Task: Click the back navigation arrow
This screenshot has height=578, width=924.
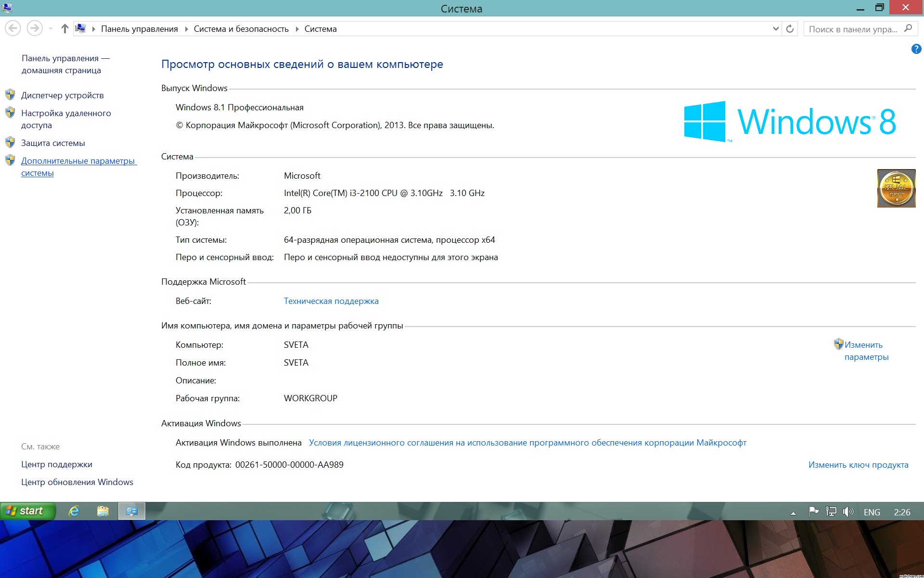Action: 13,29
